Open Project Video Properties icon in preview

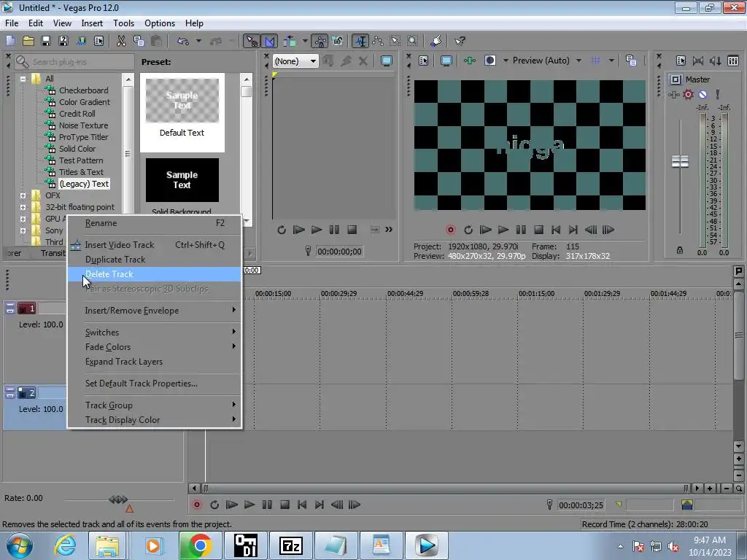point(423,61)
